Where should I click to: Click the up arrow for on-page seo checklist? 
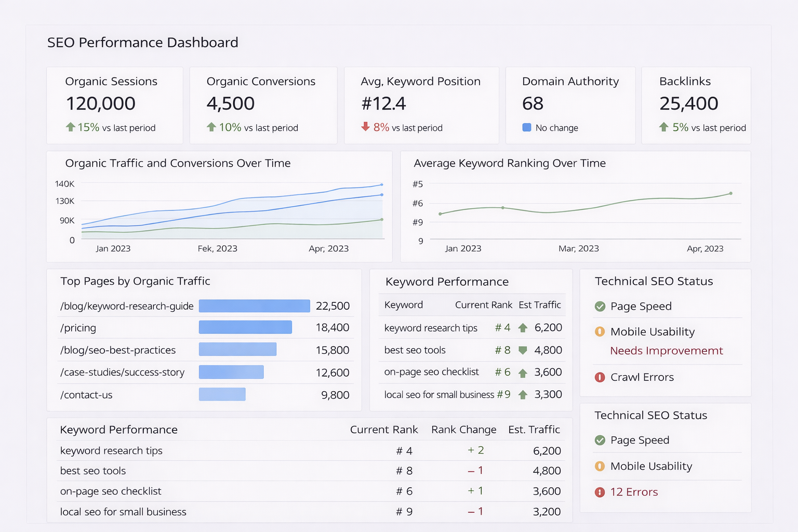523,373
